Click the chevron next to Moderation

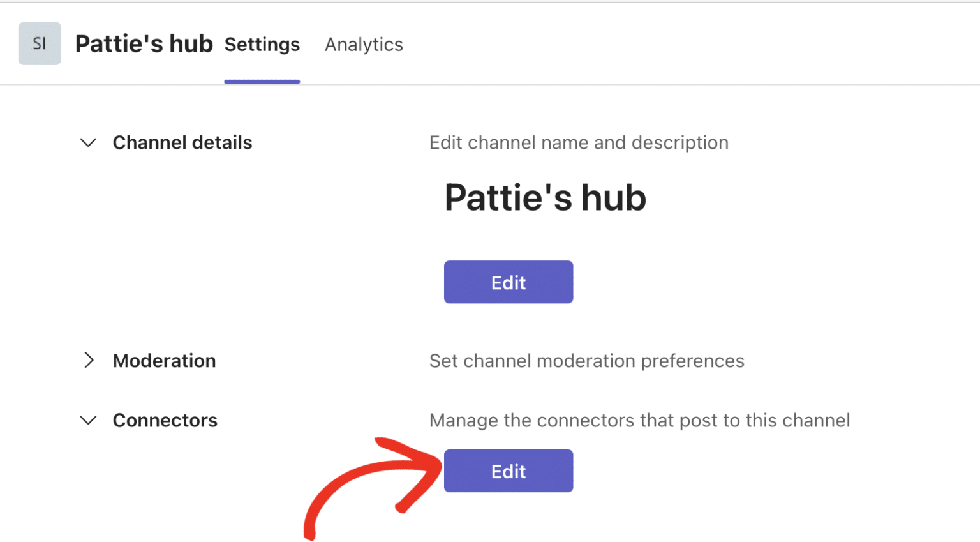[x=90, y=360]
